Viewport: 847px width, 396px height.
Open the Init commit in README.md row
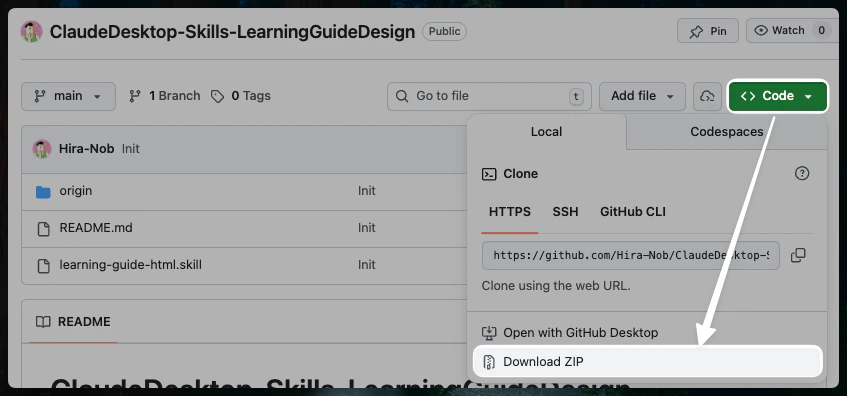pyautogui.click(x=366, y=228)
